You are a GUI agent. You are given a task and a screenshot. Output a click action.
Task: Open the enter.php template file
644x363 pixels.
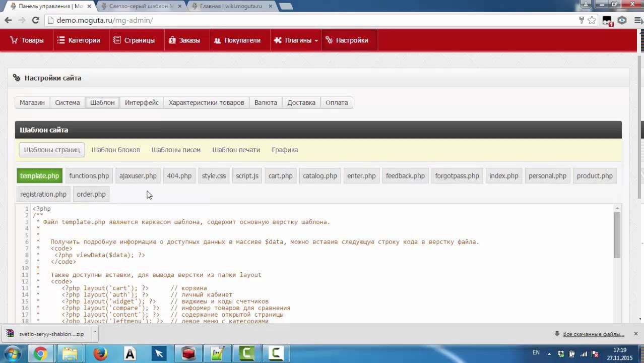[361, 176]
